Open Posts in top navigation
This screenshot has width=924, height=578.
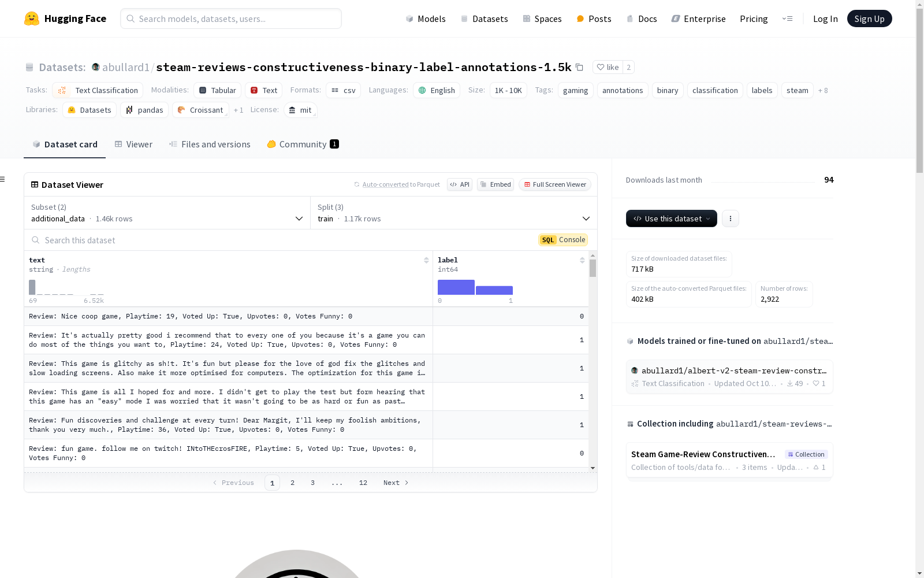coord(594,18)
